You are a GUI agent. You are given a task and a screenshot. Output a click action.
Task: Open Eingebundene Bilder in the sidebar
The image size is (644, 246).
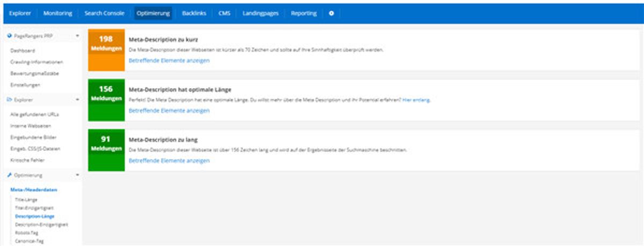point(33,137)
